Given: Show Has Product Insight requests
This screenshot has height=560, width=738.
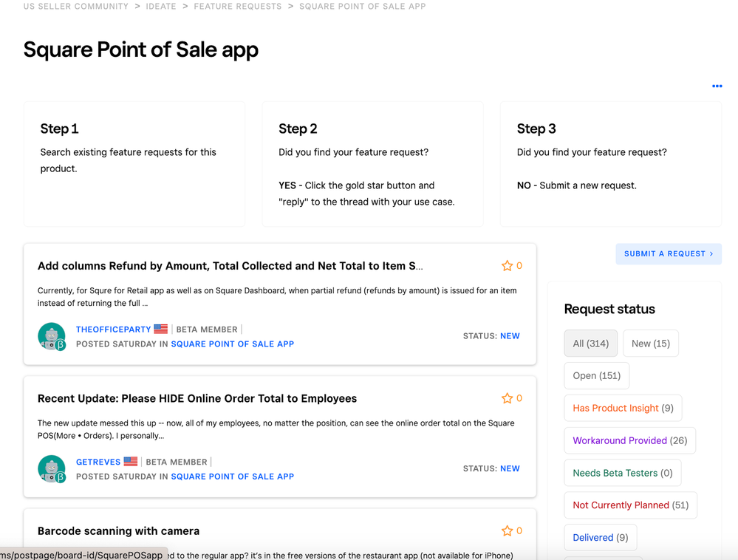Looking at the screenshot, I should (623, 408).
